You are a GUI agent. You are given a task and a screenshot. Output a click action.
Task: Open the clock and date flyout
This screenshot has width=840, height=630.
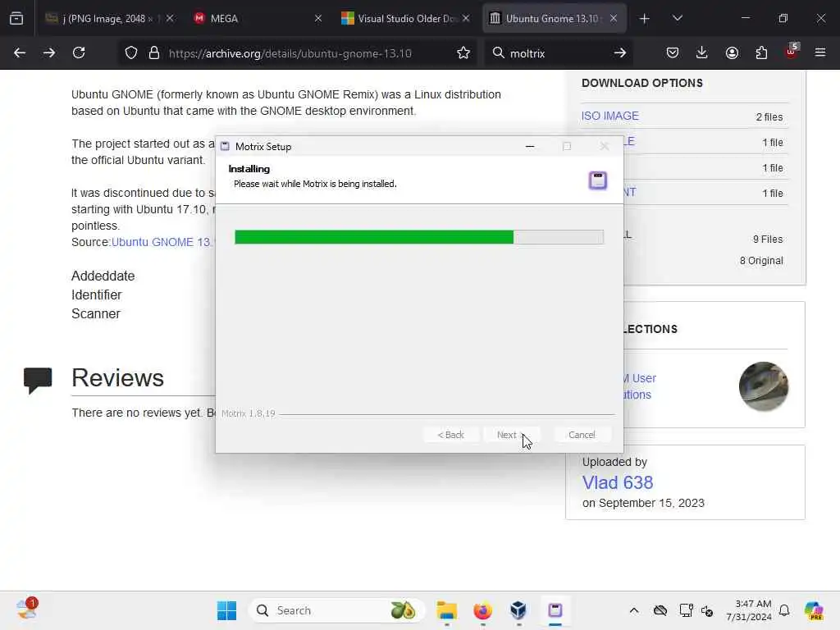[x=749, y=610]
